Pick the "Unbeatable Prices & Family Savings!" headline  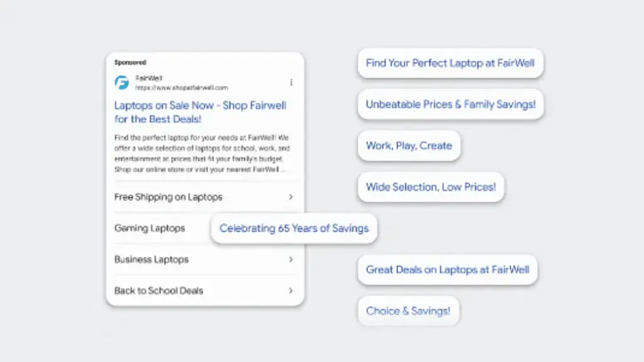tap(450, 104)
